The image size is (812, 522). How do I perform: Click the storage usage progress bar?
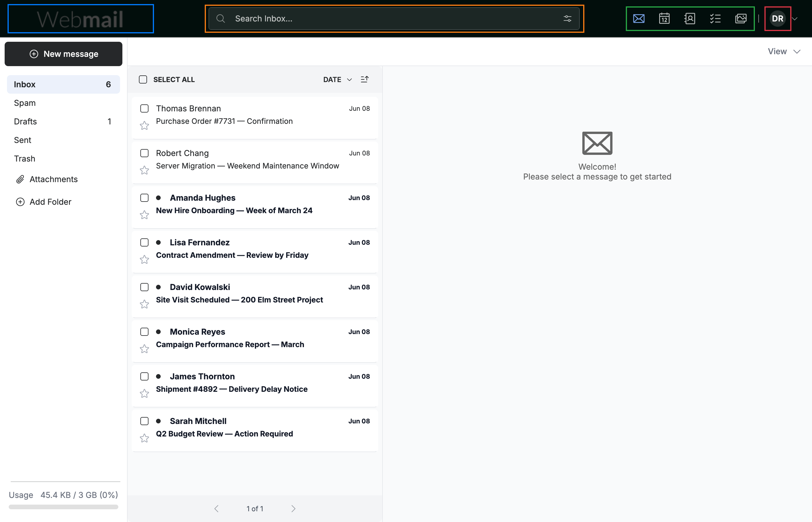(64, 507)
